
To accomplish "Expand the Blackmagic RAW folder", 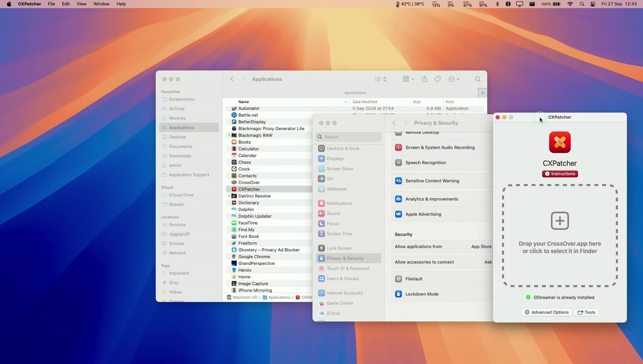I will click(229, 135).
